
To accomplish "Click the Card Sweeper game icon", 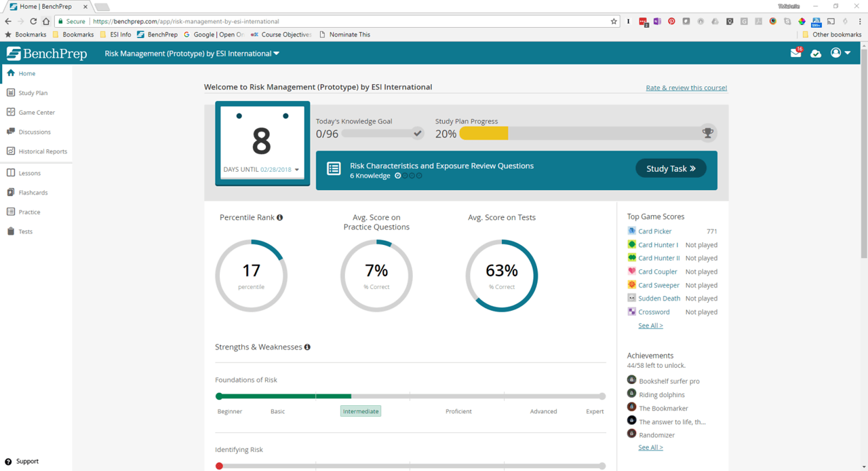I will coord(631,285).
